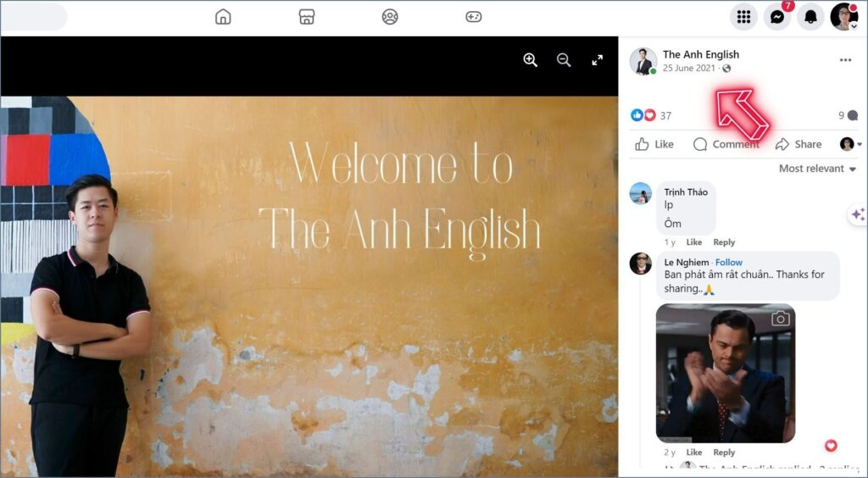Screen dimensions: 868x478
Task: Zoom in on the photo
Action: pos(531,60)
